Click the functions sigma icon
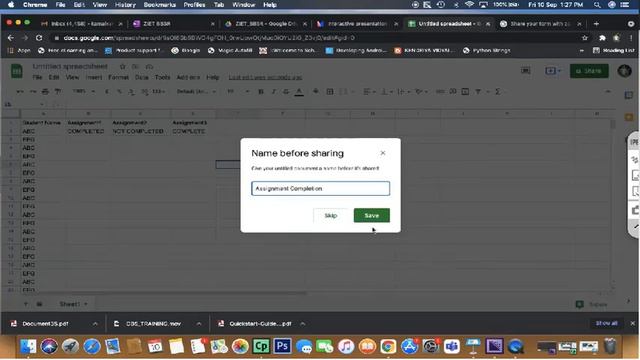 [498, 91]
